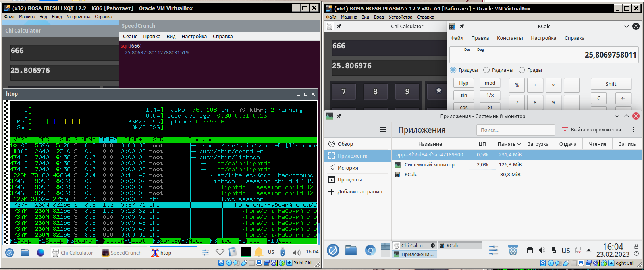The width and height of the screenshot is (644, 270).
Task: Select the Радианы angle mode
Action: 486,70
